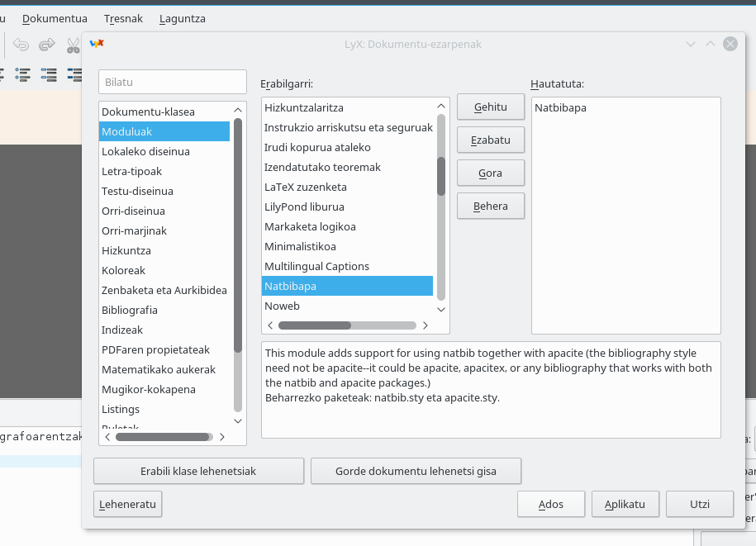Open the Bibliografia settings
The image size is (756, 546).
164,310
